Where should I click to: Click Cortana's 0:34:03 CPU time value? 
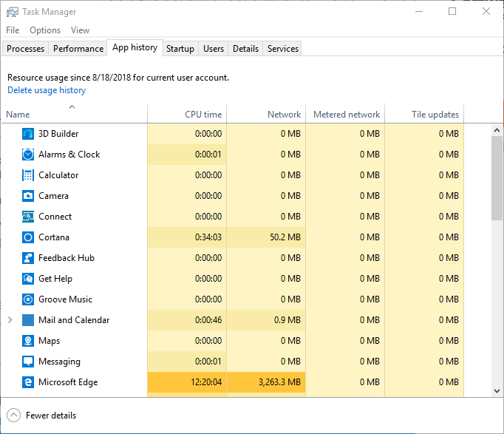208,237
